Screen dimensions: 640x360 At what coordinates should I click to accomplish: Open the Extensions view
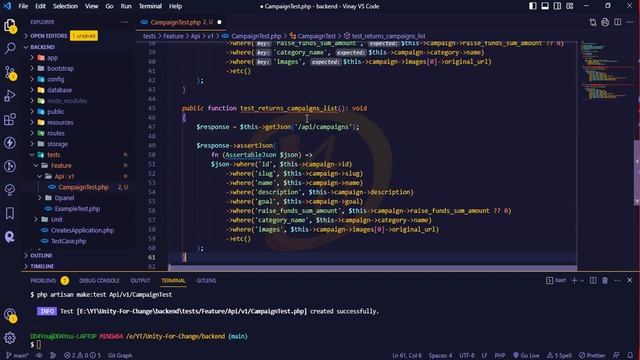click(x=10, y=119)
